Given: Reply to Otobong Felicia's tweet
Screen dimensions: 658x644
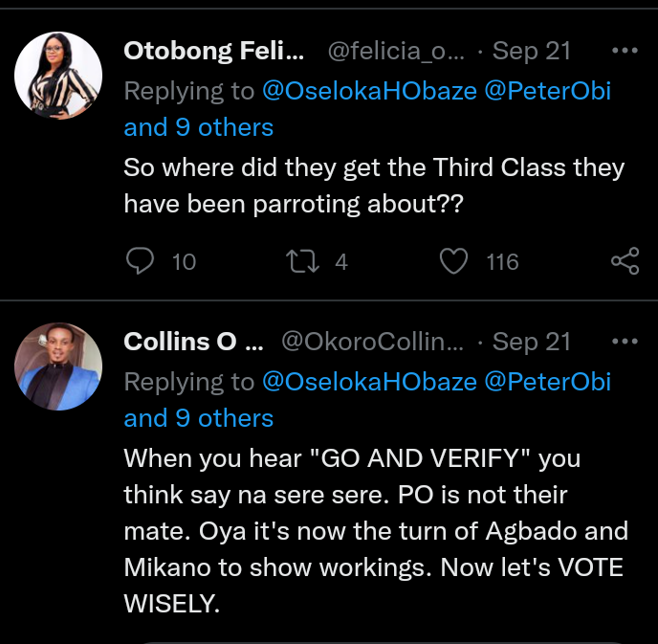Looking at the screenshot, I should tap(141, 261).
